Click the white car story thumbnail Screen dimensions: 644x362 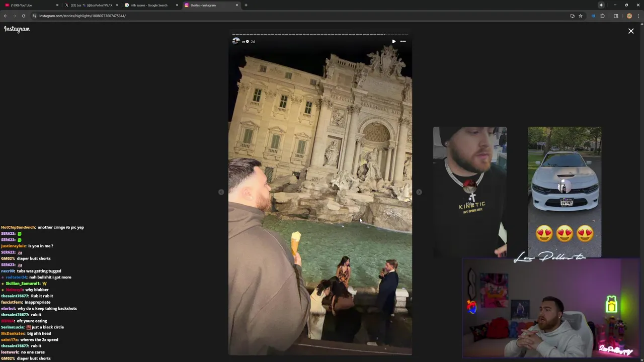pyautogui.click(x=565, y=192)
